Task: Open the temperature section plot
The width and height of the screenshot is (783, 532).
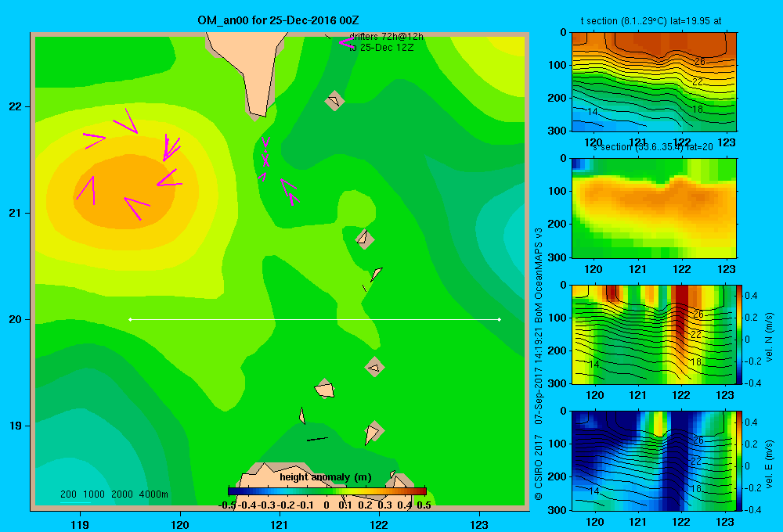Action: [x=654, y=82]
